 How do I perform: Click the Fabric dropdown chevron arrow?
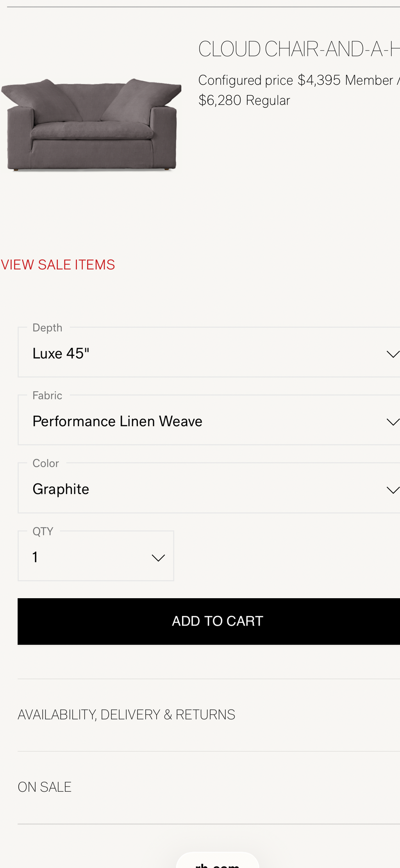click(393, 421)
